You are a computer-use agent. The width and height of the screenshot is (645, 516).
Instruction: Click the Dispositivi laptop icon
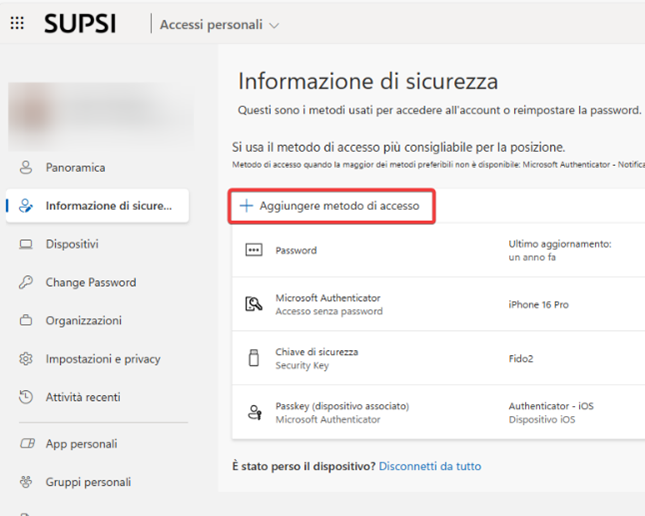(26, 244)
